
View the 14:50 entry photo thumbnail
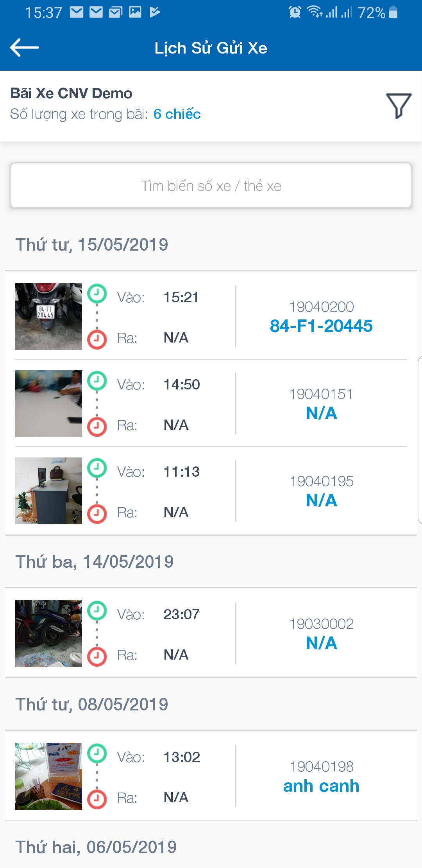pyautogui.click(x=48, y=404)
